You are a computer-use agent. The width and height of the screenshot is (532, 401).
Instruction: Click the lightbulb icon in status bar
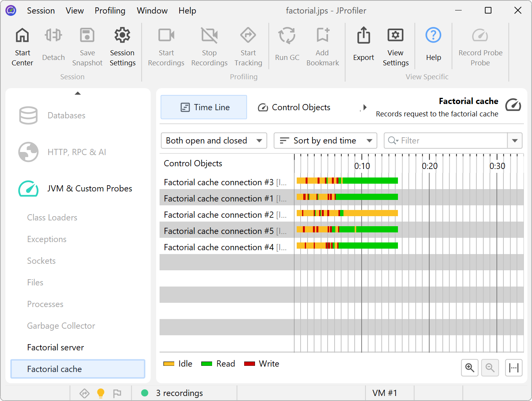pyautogui.click(x=101, y=393)
